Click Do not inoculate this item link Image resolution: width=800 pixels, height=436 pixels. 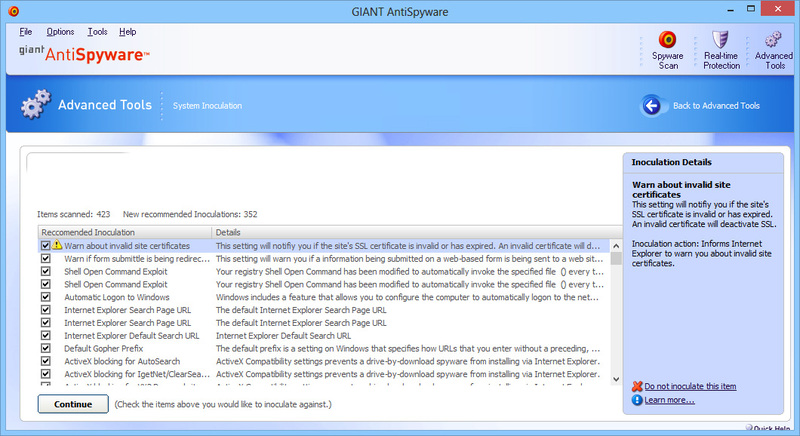coord(690,387)
